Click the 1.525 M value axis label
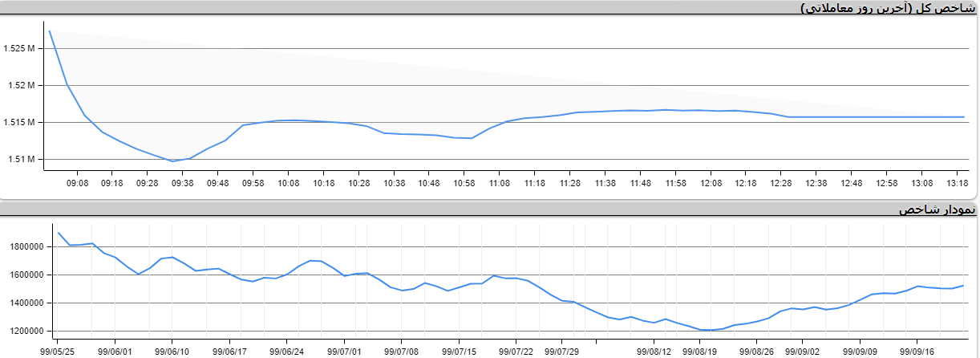The width and height of the screenshot is (980, 358). click(20, 49)
